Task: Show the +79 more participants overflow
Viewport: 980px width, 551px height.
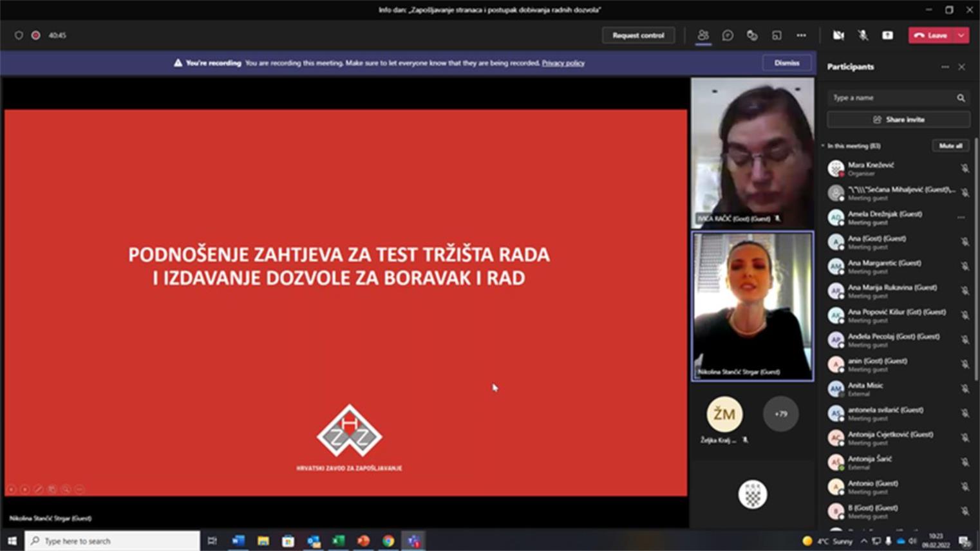Action: pyautogui.click(x=780, y=414)
